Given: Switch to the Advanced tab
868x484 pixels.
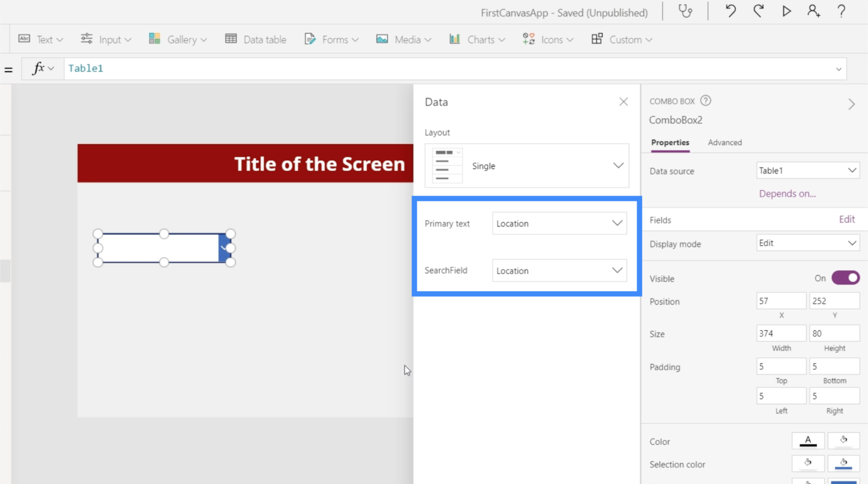Looking at the screenshot, I should click(724, 143).
